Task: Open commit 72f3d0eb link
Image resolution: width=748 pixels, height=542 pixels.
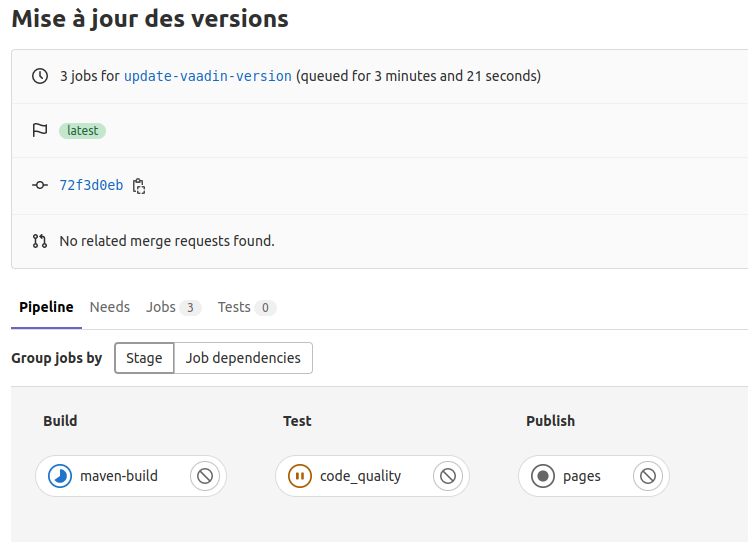Action: tap(91, 185)
